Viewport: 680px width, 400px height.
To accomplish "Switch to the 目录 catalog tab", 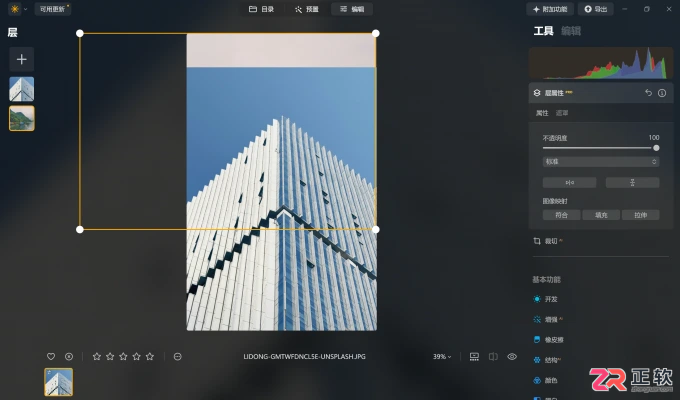I will pos(261,9).
